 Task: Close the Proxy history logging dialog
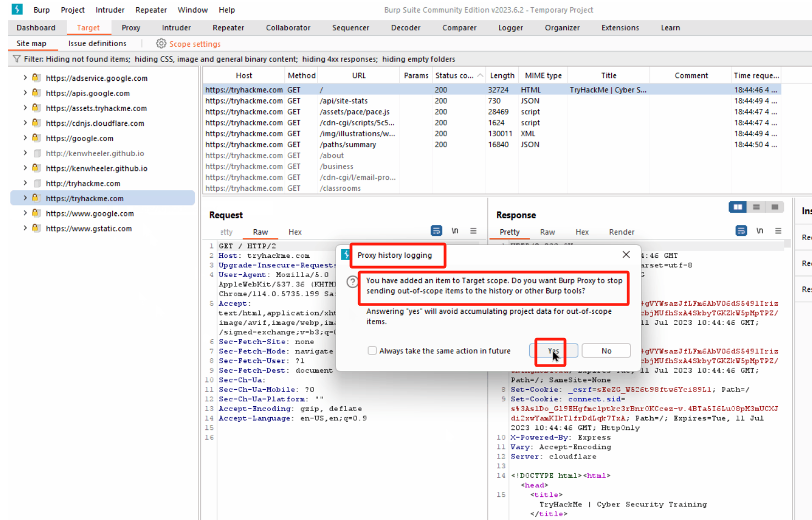point(626,255)
